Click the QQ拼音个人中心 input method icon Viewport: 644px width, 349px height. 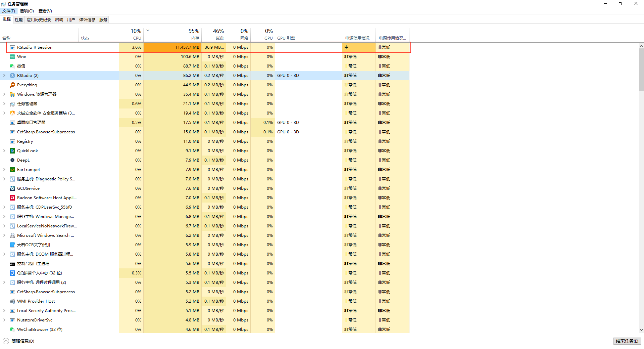pos(12,273)
